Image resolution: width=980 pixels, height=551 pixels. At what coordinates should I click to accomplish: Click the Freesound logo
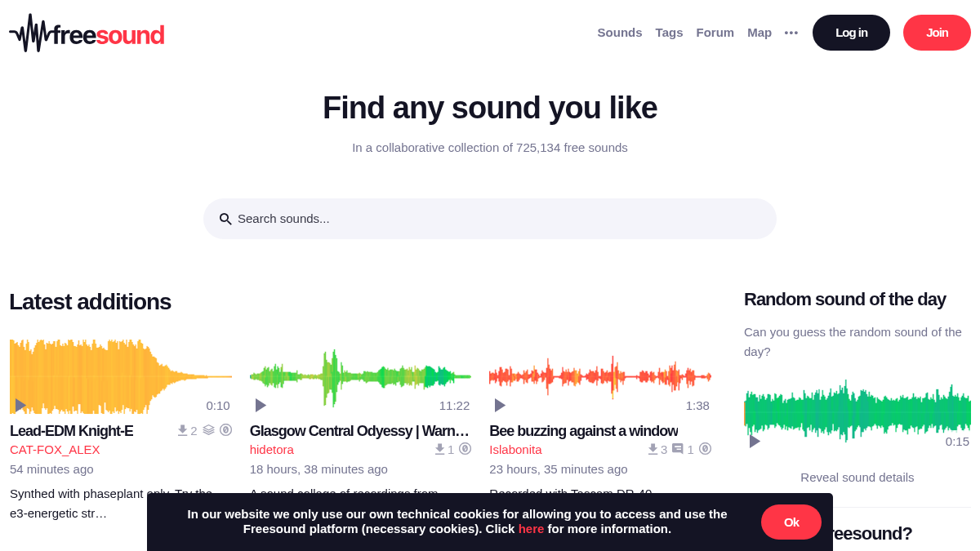[x=87, y=33]
